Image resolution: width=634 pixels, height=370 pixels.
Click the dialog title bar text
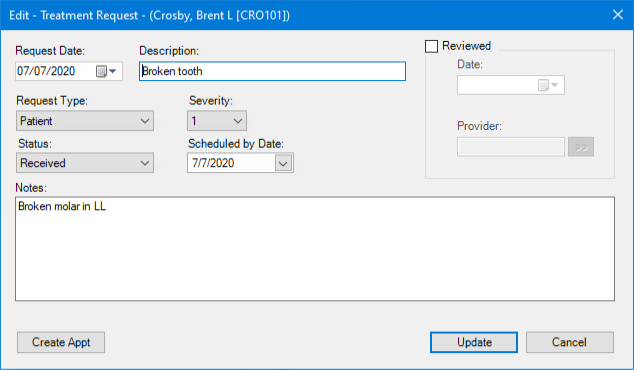pyautogui.click(x=149, y=15)
